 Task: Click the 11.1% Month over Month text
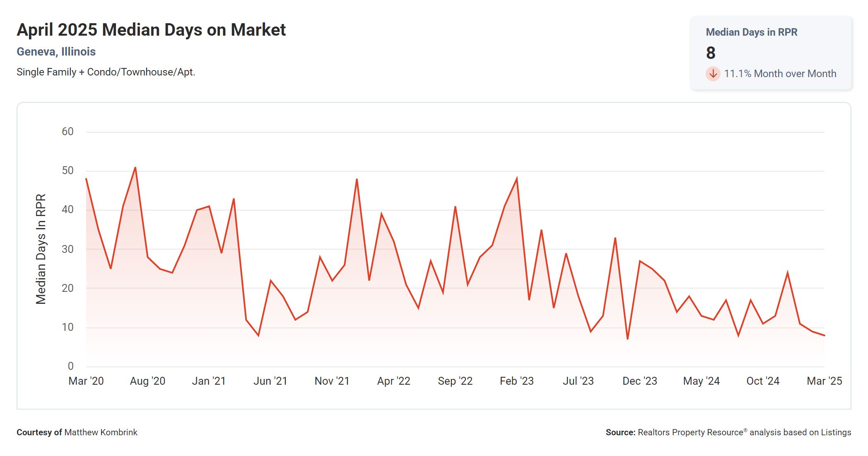[x=780, y=74]
